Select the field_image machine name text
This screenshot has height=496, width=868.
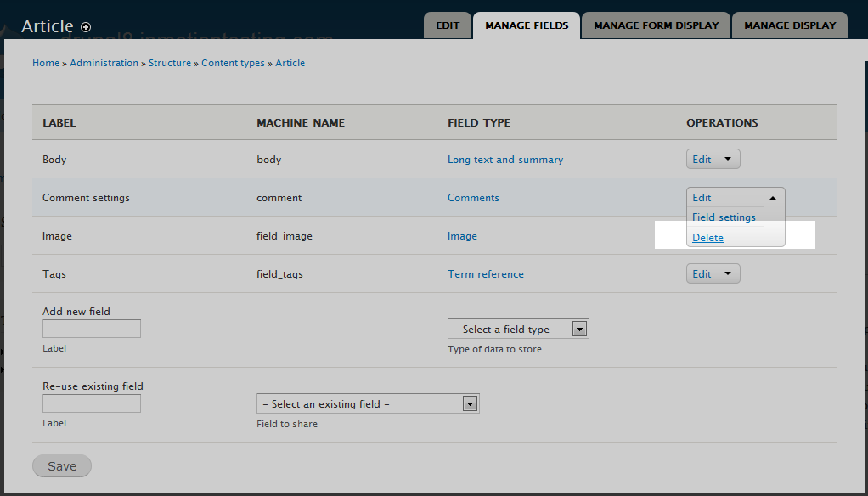click(285, 236)
